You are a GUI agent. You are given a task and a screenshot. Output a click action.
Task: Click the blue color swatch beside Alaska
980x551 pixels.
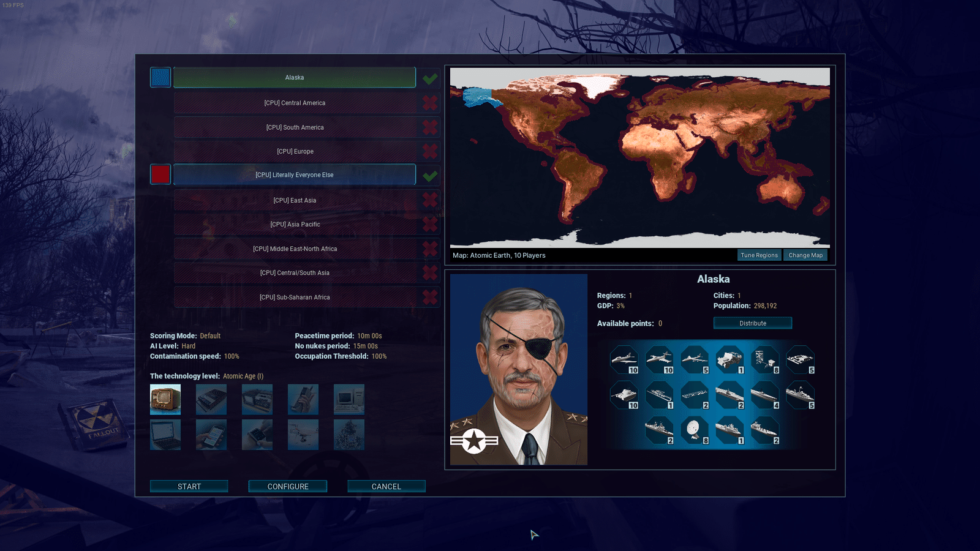pos(160,78)
